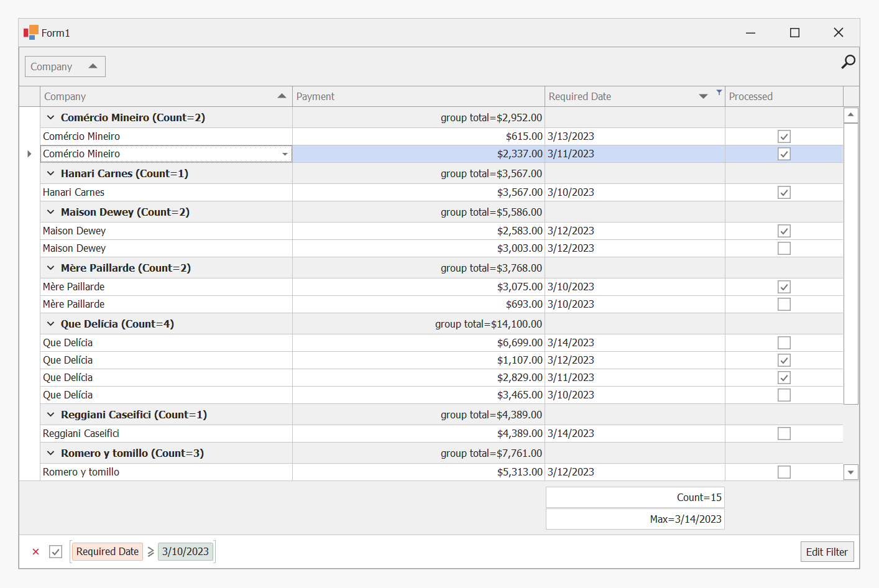Click the Max=3/14/2023 footer summary
The height and width of the screenshot is (588, 879).
[635, 519]
